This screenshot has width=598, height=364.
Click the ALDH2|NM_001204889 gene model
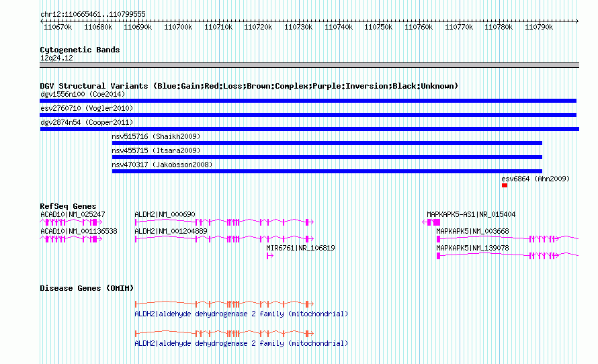[x=224, y=239]
